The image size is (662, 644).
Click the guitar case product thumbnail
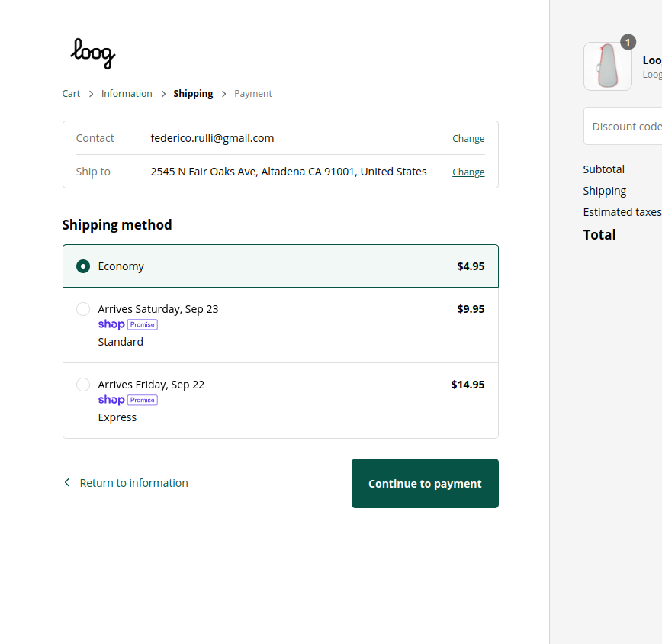click(608, 66)
